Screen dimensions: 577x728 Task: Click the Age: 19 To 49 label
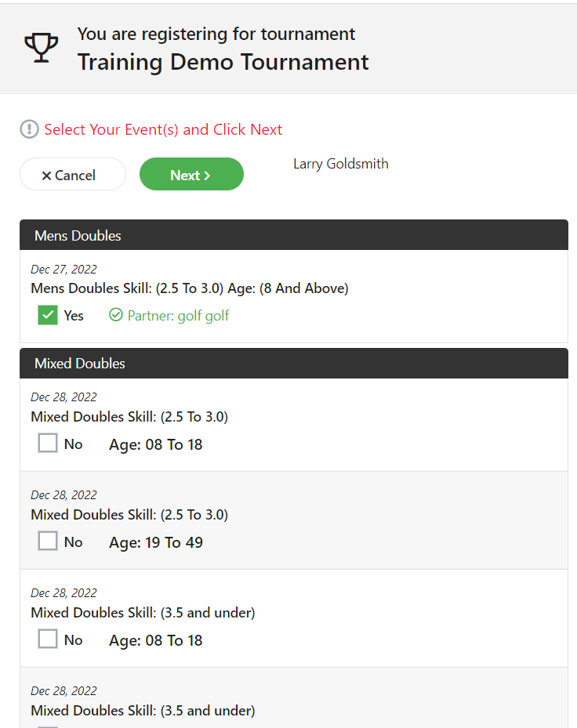click(x=155, y=542)
